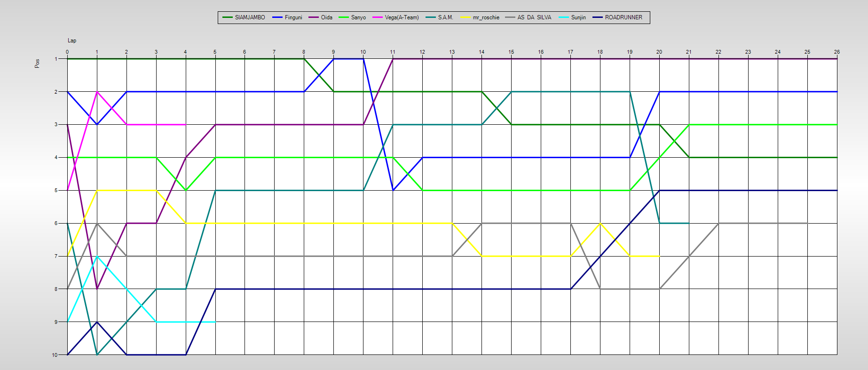Click the Finguni blue legend line swatch

point(277,17)
